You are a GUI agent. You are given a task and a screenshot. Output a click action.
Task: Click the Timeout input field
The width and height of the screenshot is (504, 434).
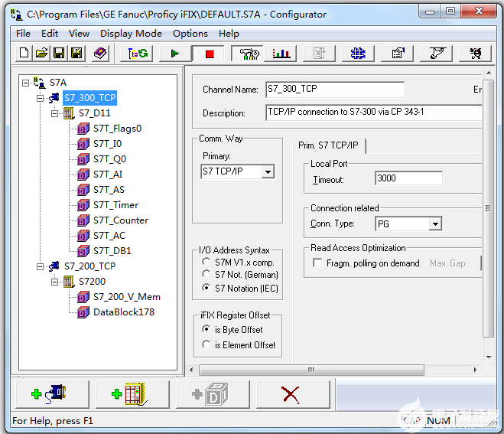[408, 178]
